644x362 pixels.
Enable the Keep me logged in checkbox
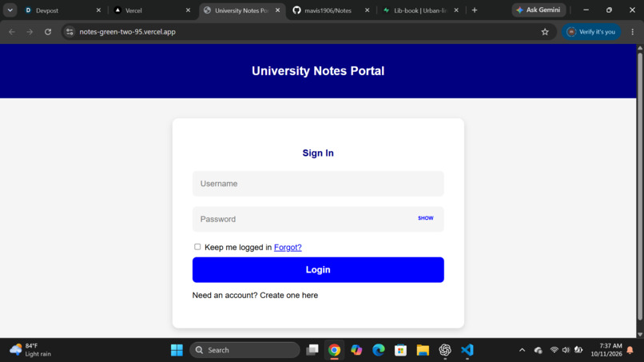point(197,247)
